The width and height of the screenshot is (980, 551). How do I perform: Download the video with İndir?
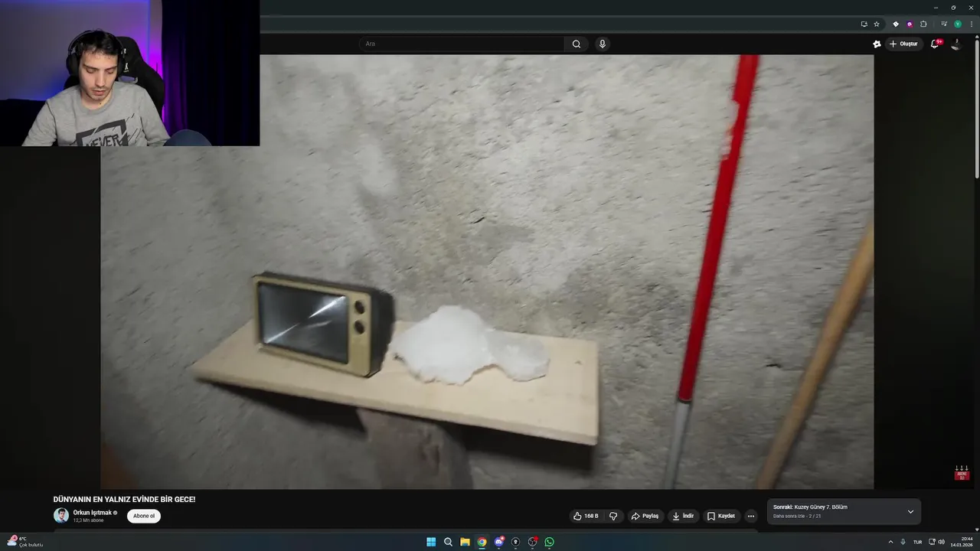[x=683, y=516]
